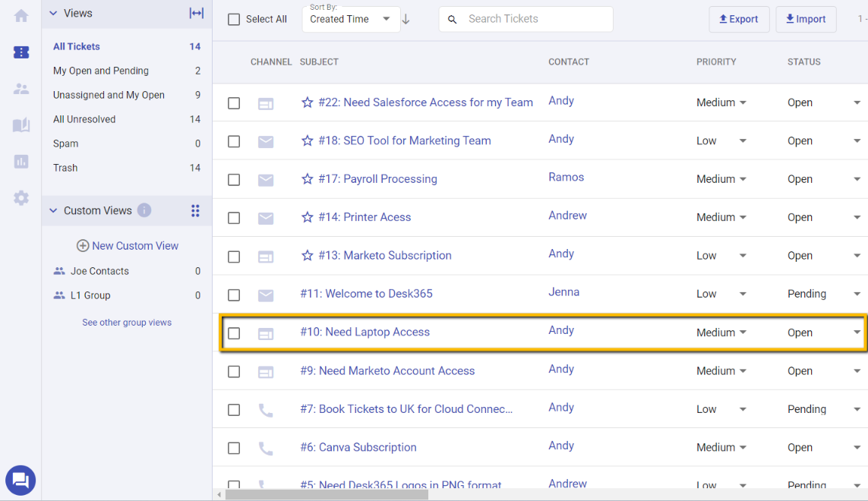Check the checkbox for ticket #22
Screen dimensions: 868x501
(x=234, y=102)
